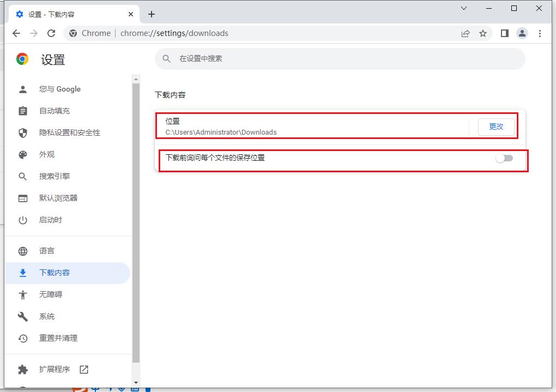The width and height of the screenshot is (556, 392).
Task: Click the share page icon in address bar
Action: pos(466,33)
